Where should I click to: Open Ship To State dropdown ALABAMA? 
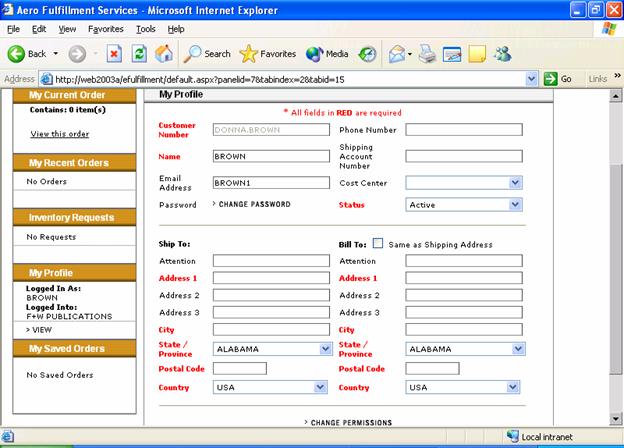(x=273, y=349)
